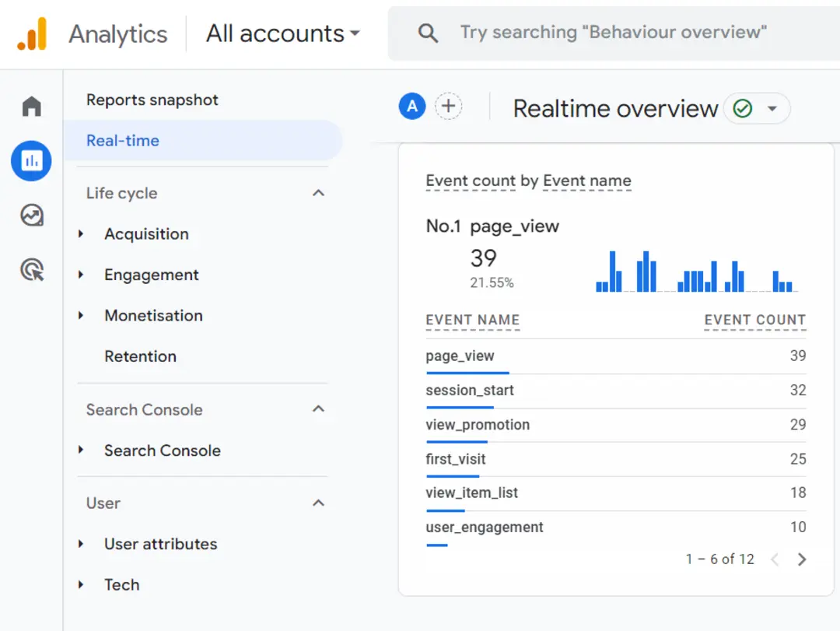
Task: Click the EVENT COUNT column header
Action: 754,320
